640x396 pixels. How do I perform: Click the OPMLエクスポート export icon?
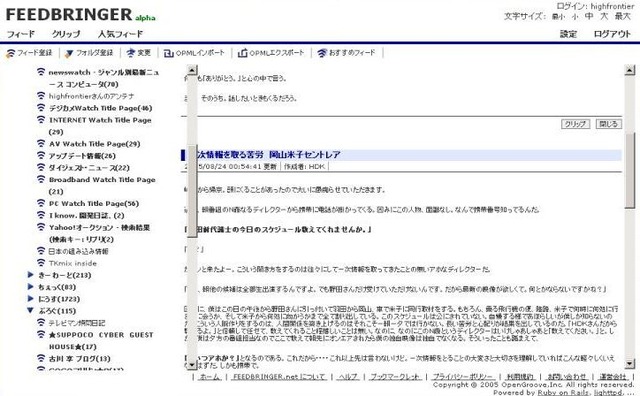(242, 53)
